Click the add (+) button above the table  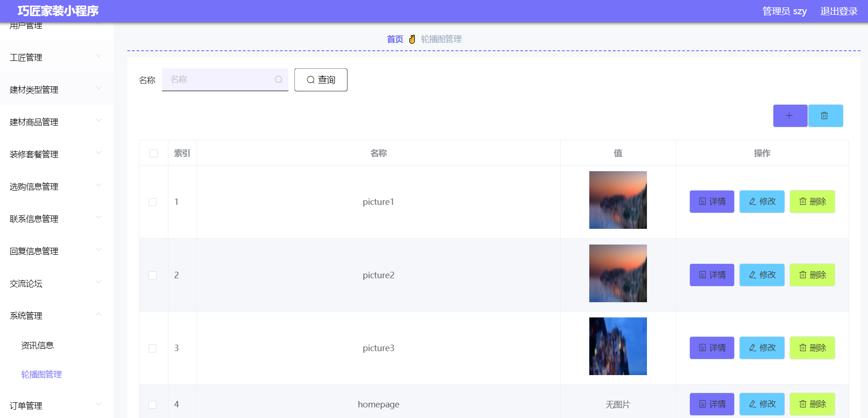point(790,116)
